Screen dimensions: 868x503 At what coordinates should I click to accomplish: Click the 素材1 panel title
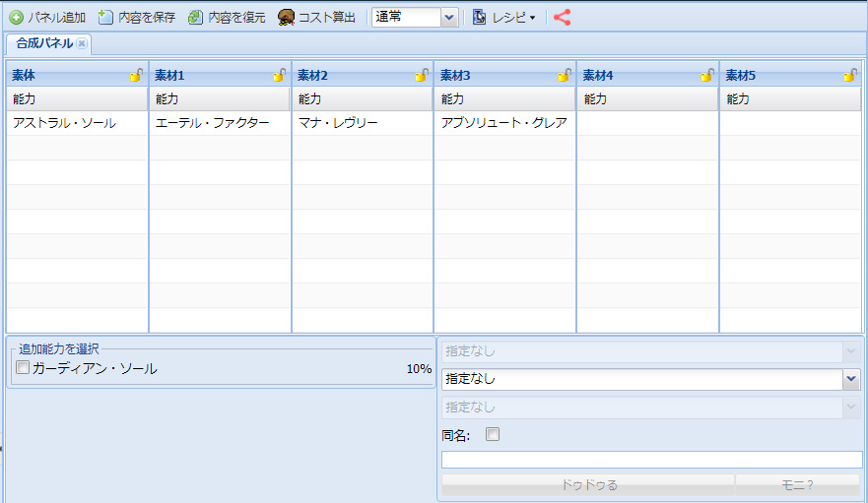click(x=169, y=75)
